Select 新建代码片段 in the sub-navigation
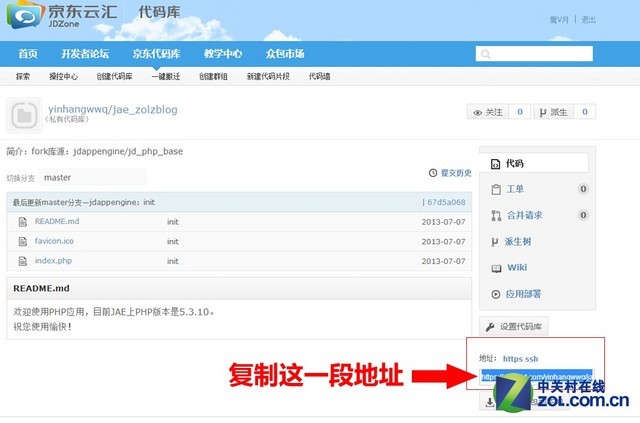Viewport: 640px width, 423px height. [268, 76]
